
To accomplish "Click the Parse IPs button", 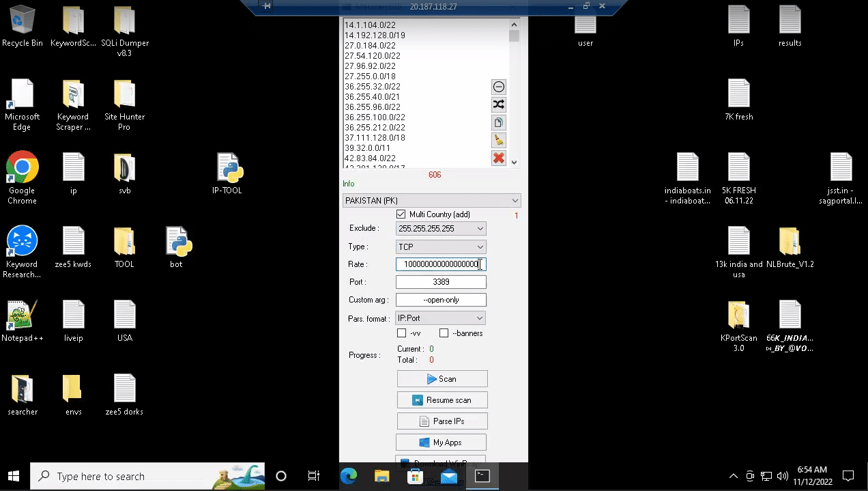I will pyautogui.click(x=442, y=421).
